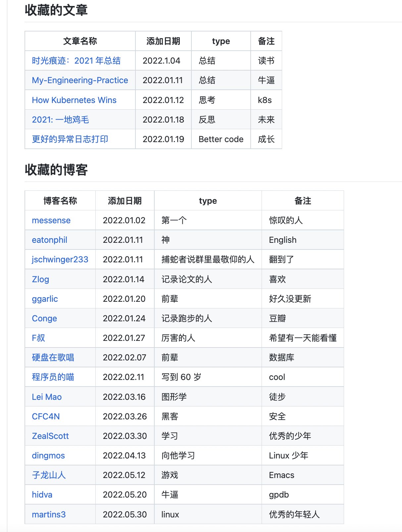Click the 豆瓣 note cell
402x532 pixels.
[303, 318]
